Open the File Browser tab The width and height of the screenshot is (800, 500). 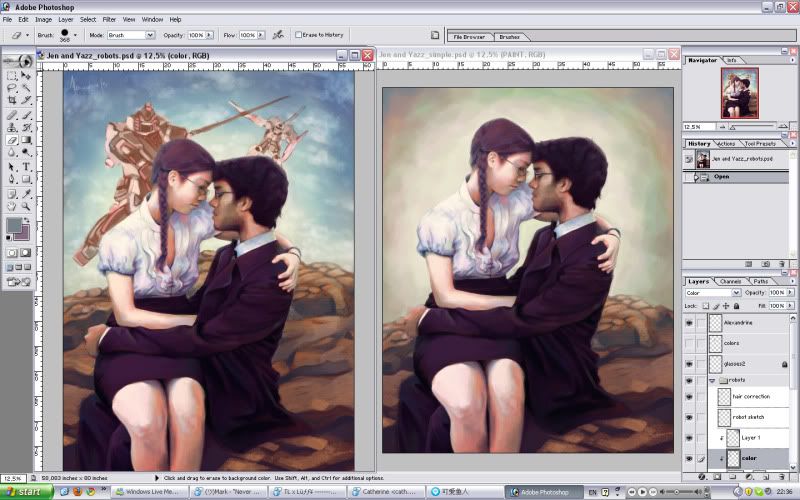click(x=469, y=37)
